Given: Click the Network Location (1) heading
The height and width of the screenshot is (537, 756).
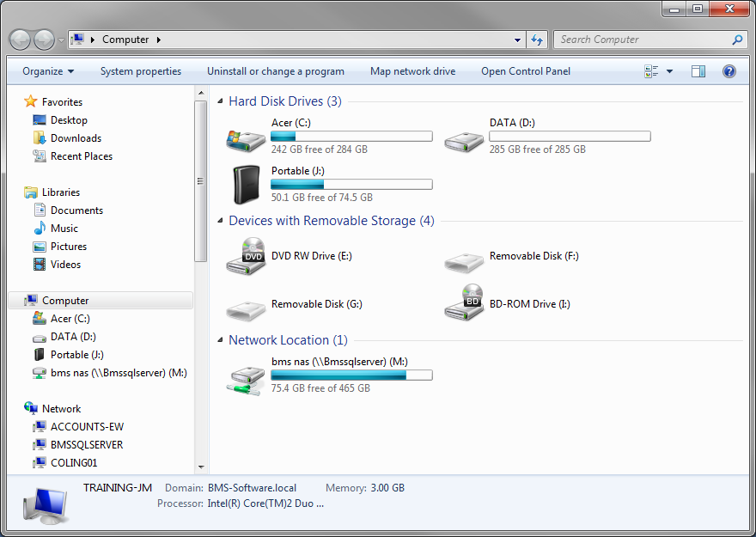Looking at the screenshot, I should tap(288, 340).
